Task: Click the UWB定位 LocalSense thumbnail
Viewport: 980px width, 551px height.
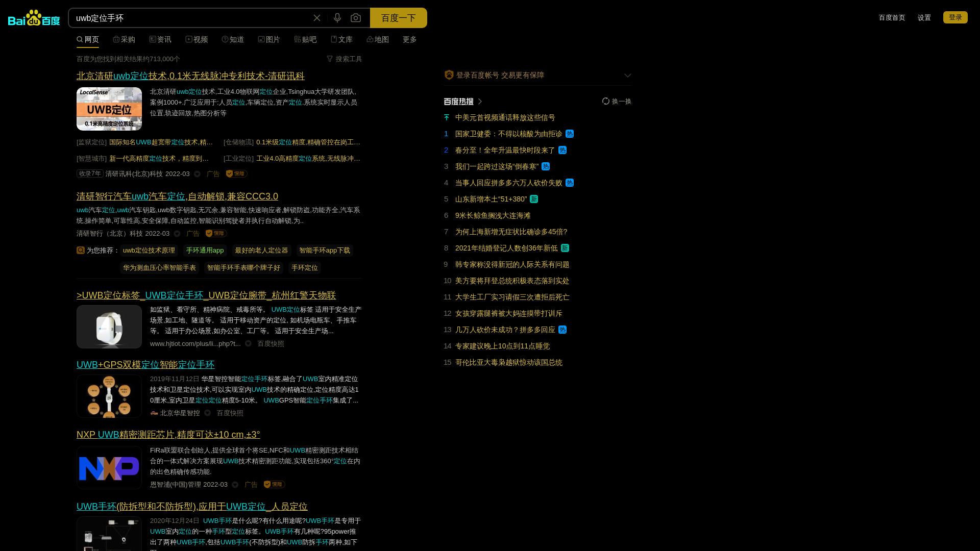Action: pyautogui.click(x=109, y=109)
